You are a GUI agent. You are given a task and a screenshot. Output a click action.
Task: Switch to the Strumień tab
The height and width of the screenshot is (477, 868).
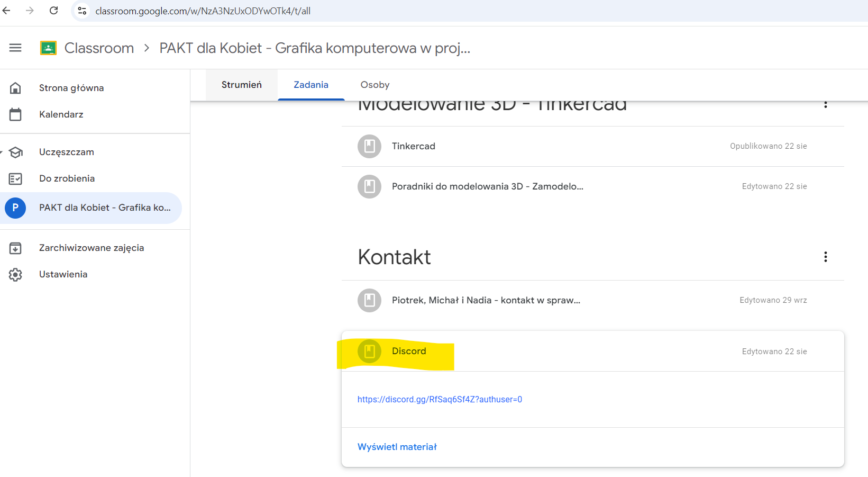(242, 85)
